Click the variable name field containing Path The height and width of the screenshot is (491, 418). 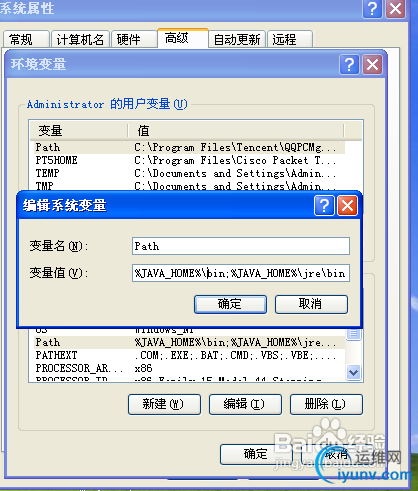coord(241,246)
